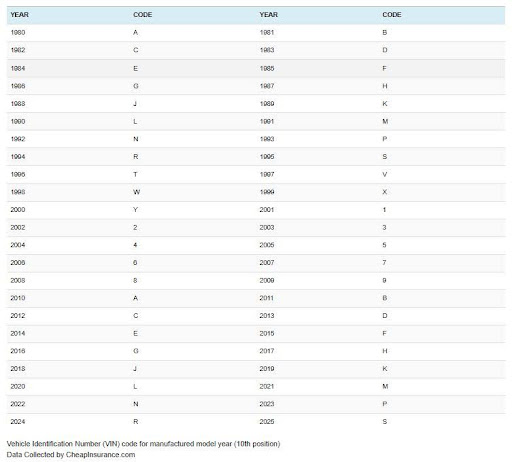The height and width of the screenshot is (462, 512).
Task: Click the Vehicle Identification Number caption line
Action: click(x=143, y=444)
